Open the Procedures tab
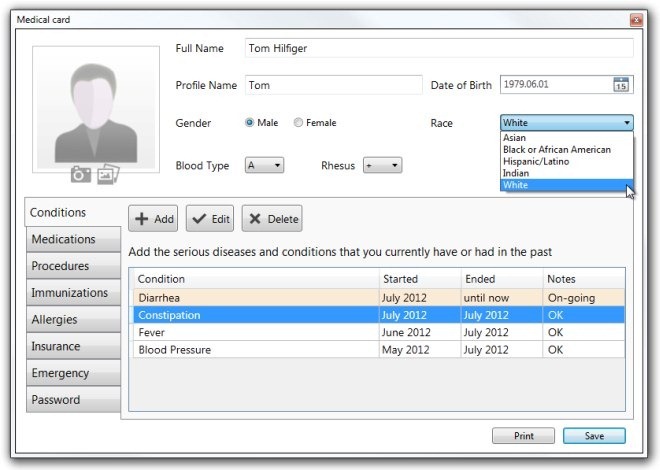 73,266
